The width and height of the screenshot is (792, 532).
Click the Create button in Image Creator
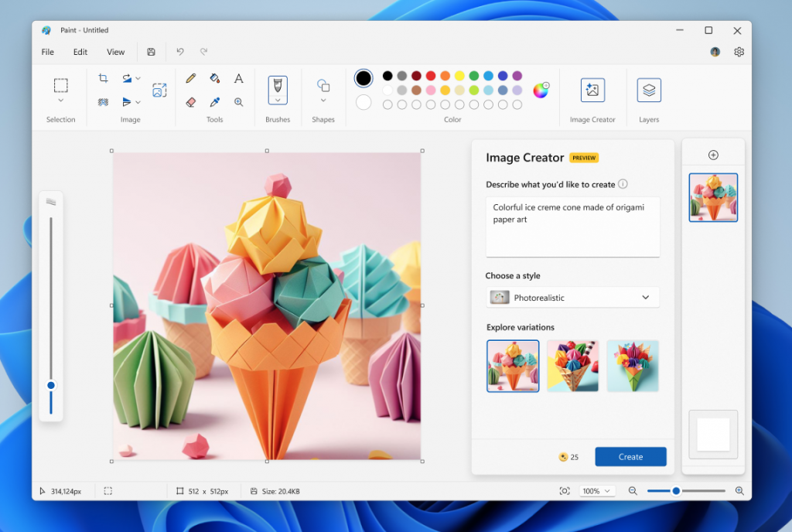click(x=630, y=456)
